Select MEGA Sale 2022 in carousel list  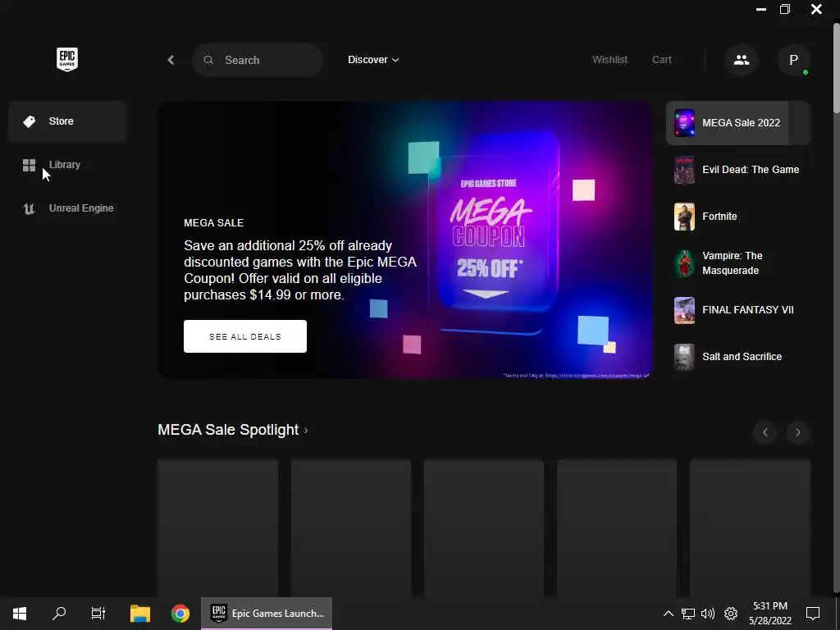click(x=738, y=123)
